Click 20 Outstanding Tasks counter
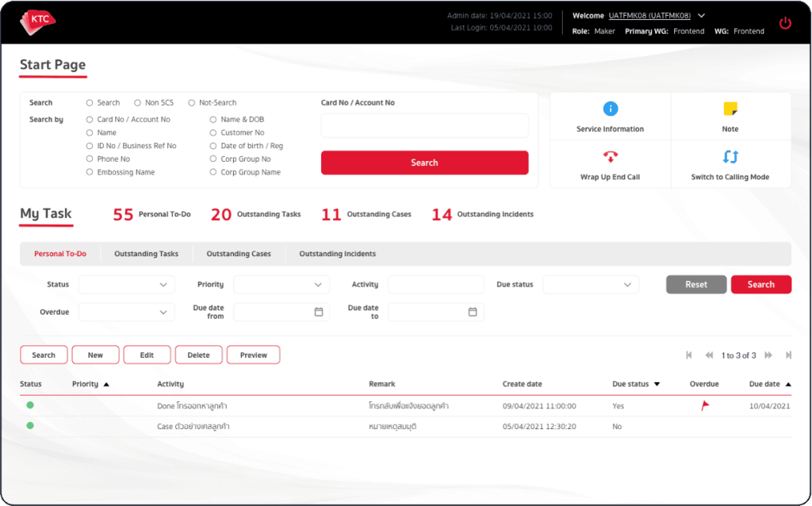The width and height of the screenshot is (812, 506). 256,214
